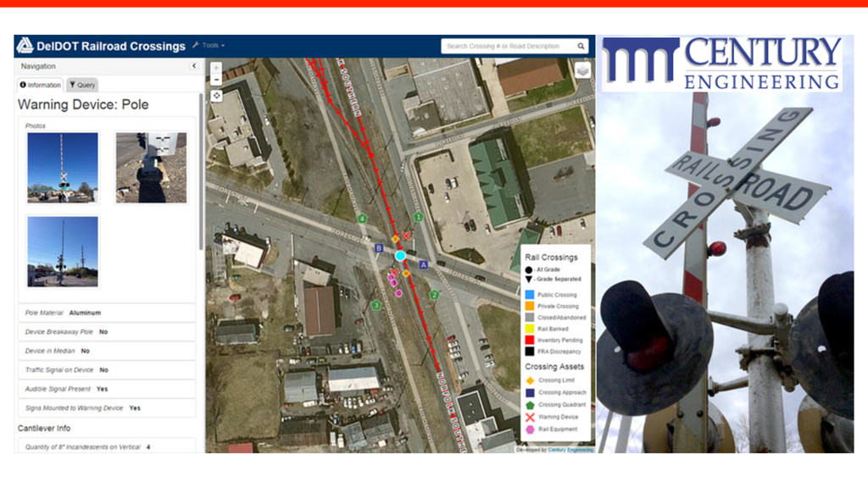Select the upper red X warning device
The width and height of the screenshot is (868, 488).
pos(406,236)
